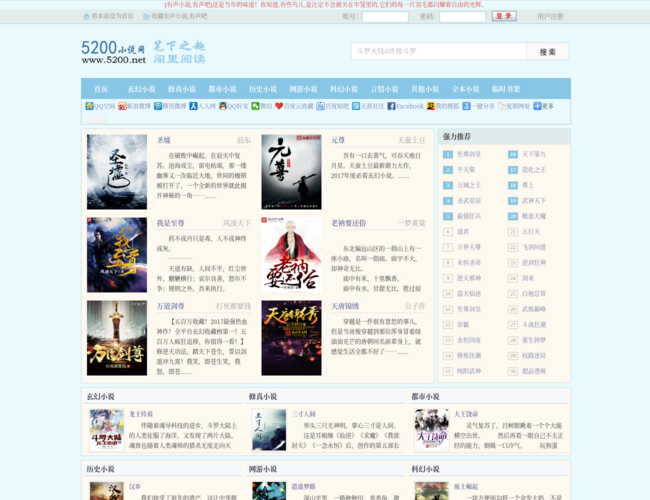Open ranked item 6 道君
This screenshot has height=500, width=650.
463,232
